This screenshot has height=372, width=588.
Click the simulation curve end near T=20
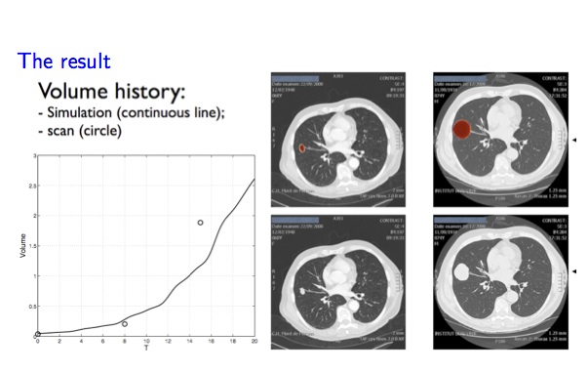pyautogui.click(x=254, y=181)
